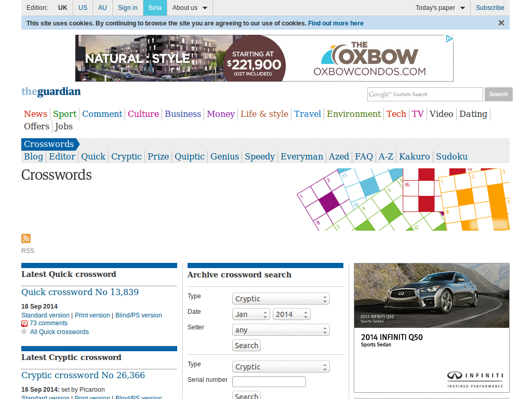Open Quick crossword No 13,839
Viewport: 532px width, 399px height.
pyautogui.click(x=80, y=292)
